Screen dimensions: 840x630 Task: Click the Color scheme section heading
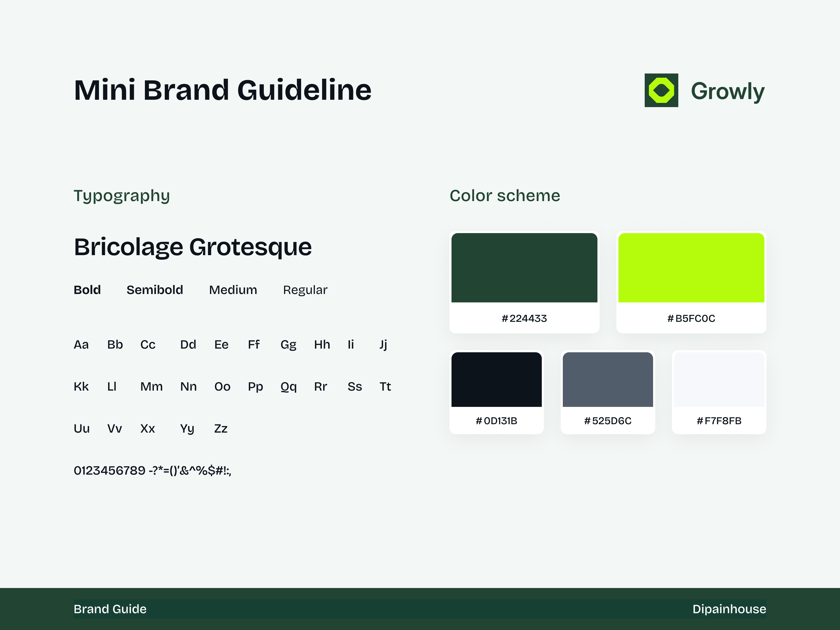point(505,196)
